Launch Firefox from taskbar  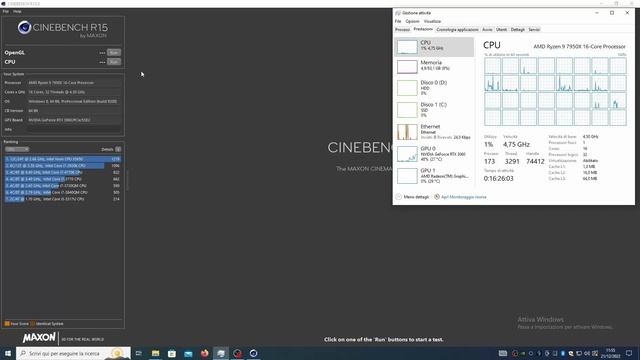[x=204, y=353]
